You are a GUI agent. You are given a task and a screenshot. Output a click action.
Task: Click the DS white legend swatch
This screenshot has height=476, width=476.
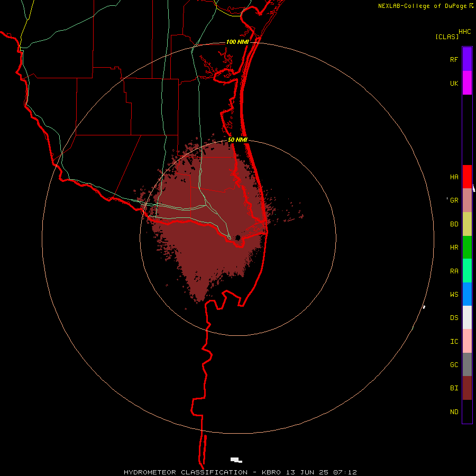pos(467,317)
